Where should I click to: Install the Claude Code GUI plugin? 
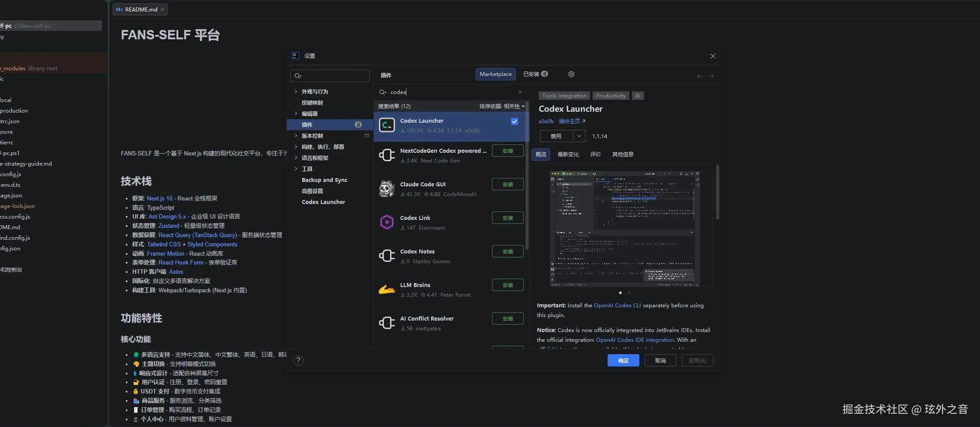(508, 185)
